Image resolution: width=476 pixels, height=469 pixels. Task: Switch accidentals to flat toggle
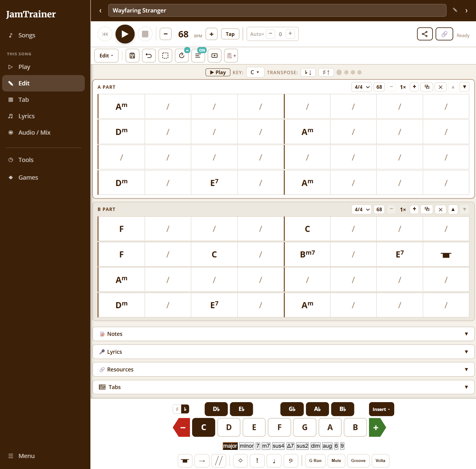pyautogui.click(x=185, y=409)
